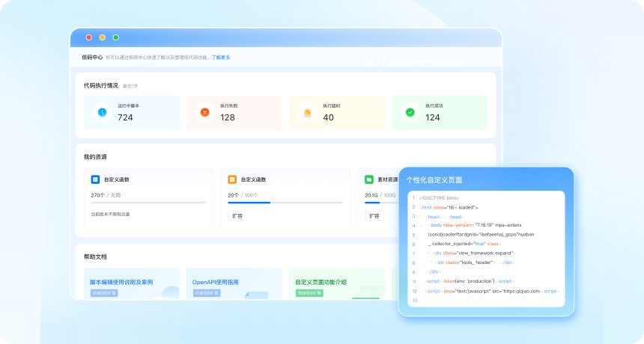The width and height of the screenshot is (644, 344).
Task: Click the blue 自定义函数 resource icon
Action: pyautogui.click(x=95, y=179)
